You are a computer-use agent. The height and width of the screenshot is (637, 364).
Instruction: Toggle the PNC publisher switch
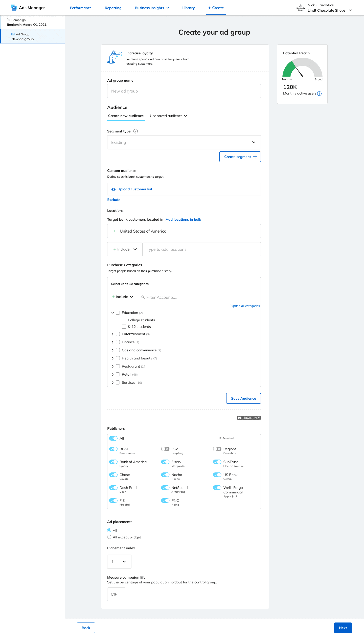coord(165,500)
